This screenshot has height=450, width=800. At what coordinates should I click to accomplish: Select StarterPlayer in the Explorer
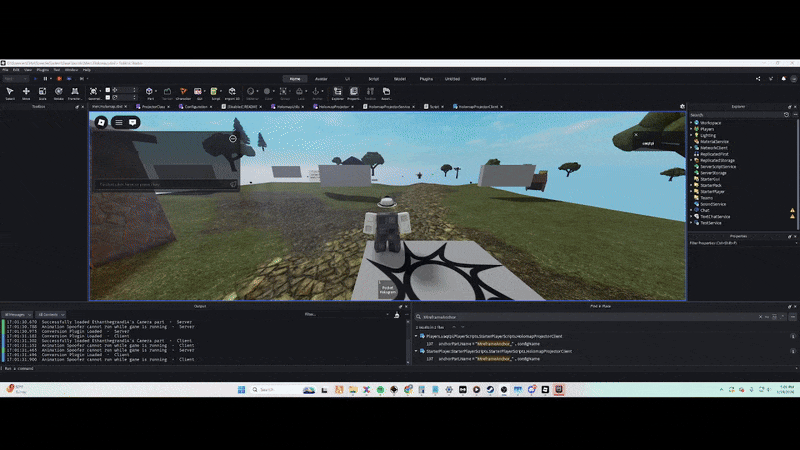(712, 191)
